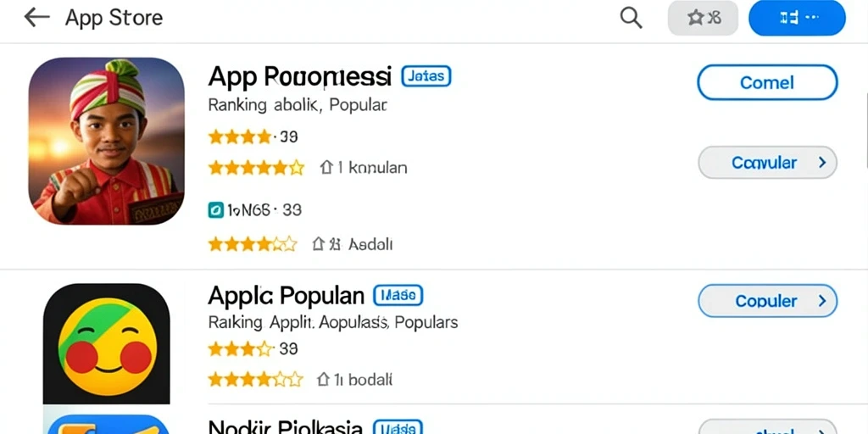Expand the Convular chevron button
The image size is (868, 434).
[767, 162]
